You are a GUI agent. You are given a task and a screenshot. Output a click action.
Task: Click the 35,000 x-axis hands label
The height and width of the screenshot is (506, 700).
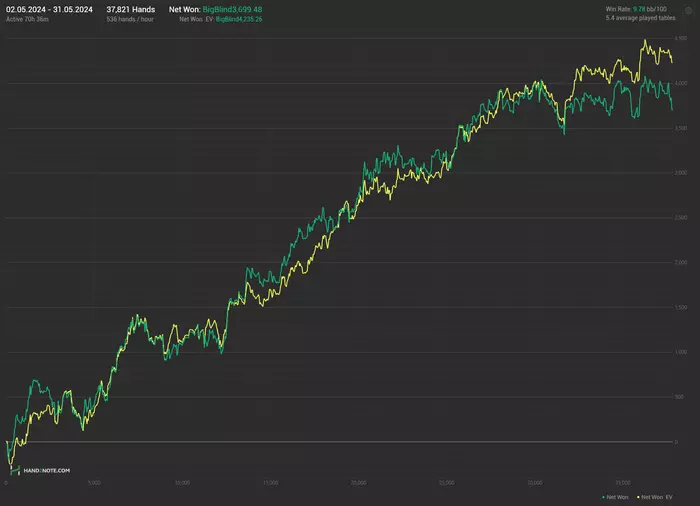tap(623, 483)
